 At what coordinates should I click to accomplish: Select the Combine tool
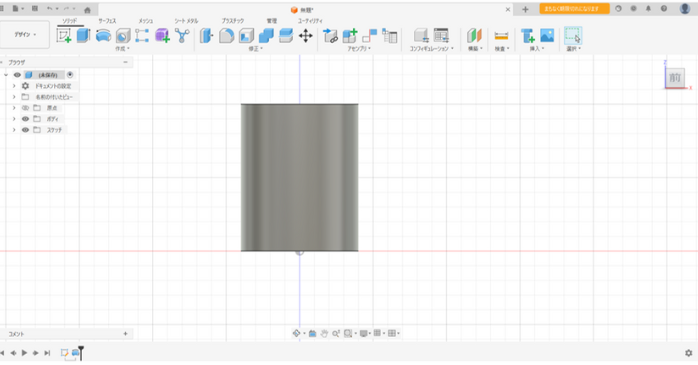click(266, 36)
